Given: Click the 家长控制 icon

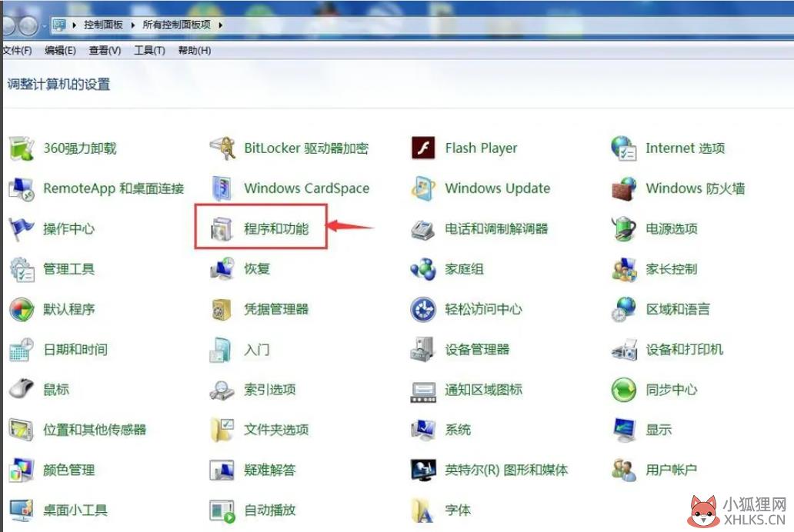Looking at the screenshot, I should (624, 269).
